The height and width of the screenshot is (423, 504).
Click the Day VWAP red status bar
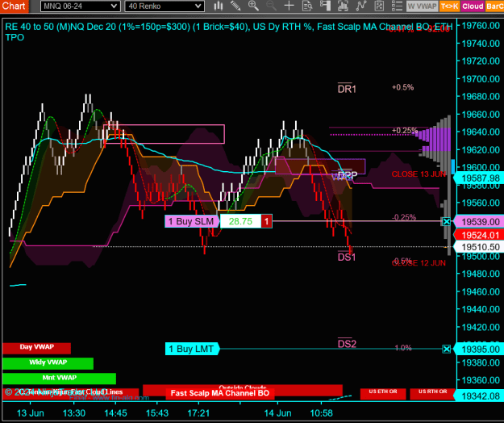(x=36, y=348)
